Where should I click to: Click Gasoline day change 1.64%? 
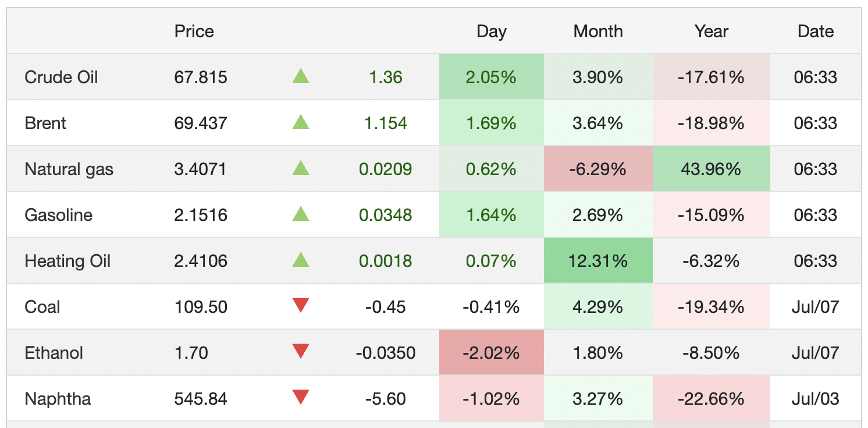click(492, 215)
